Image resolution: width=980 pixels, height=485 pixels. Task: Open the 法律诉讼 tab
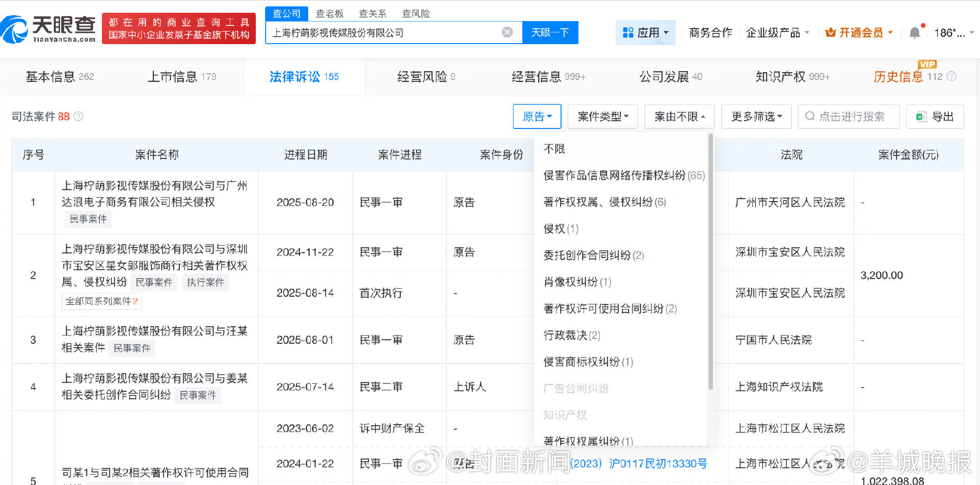[x=304, y=77]
